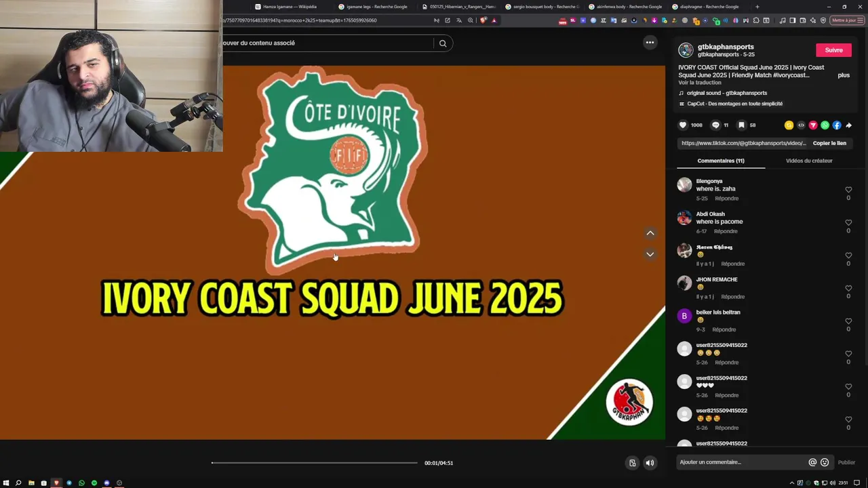Click the search magnifier icon
Screen dimensions: 868x488
443,43
